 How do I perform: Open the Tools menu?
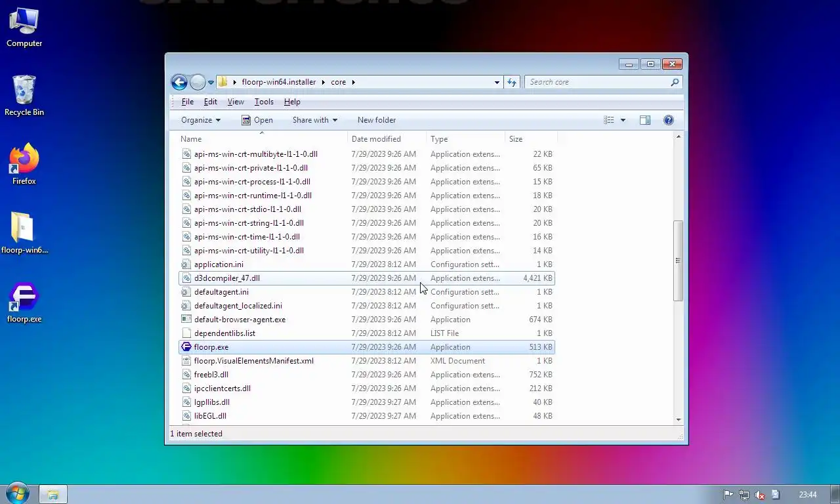[x=264, y=102]
